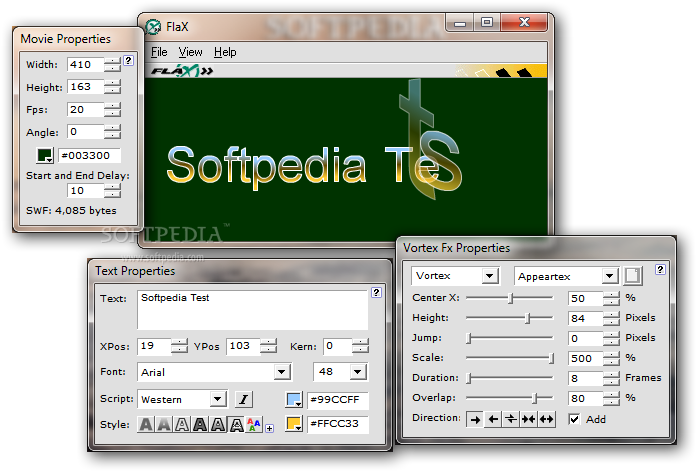Viewport: 697px width, 472px height.
Task: Expand the Western script dropdown
Action: coord(218,399)
